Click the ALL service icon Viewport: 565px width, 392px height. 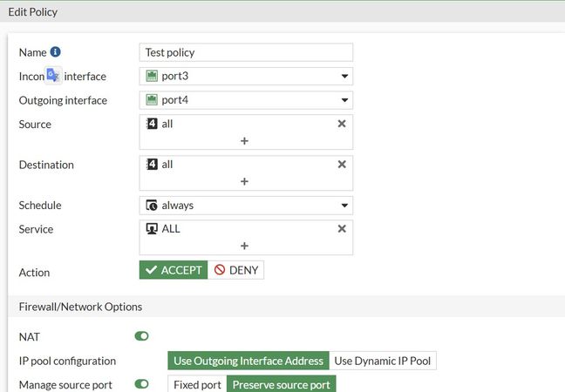click(x=152, y=229)
